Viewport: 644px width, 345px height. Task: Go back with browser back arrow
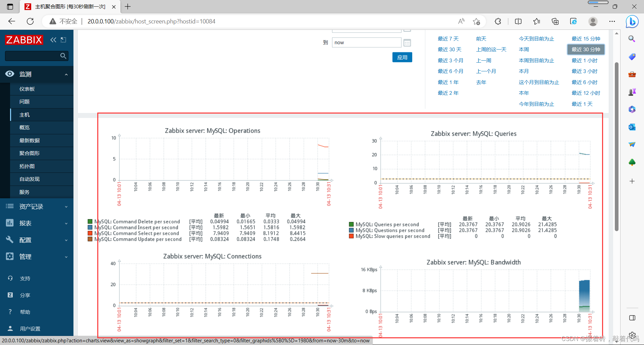click(x=12, y=21)
